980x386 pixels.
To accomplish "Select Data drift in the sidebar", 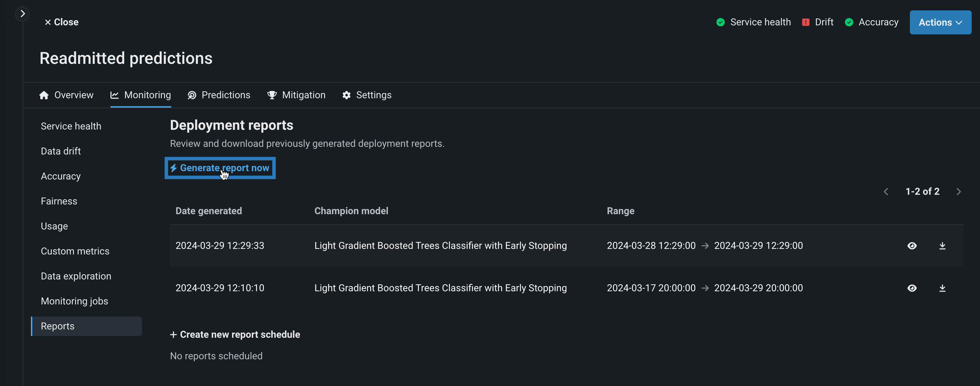I will tap(61, 151).
